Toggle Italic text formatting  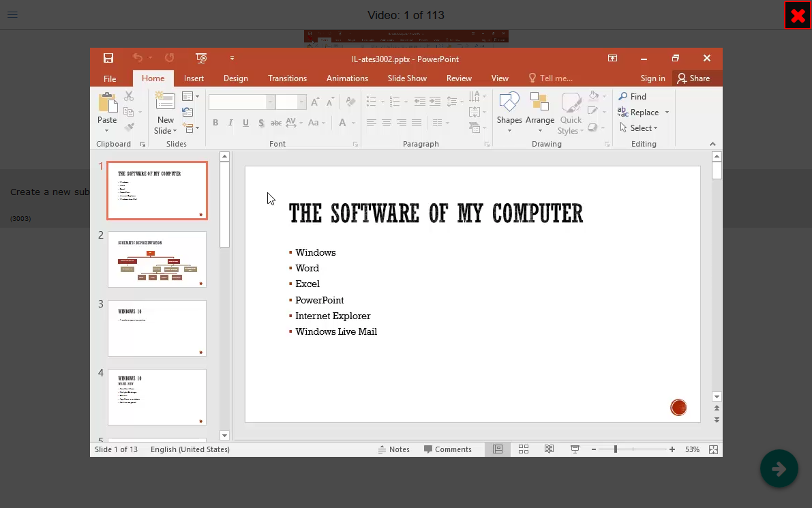[230, 123]
